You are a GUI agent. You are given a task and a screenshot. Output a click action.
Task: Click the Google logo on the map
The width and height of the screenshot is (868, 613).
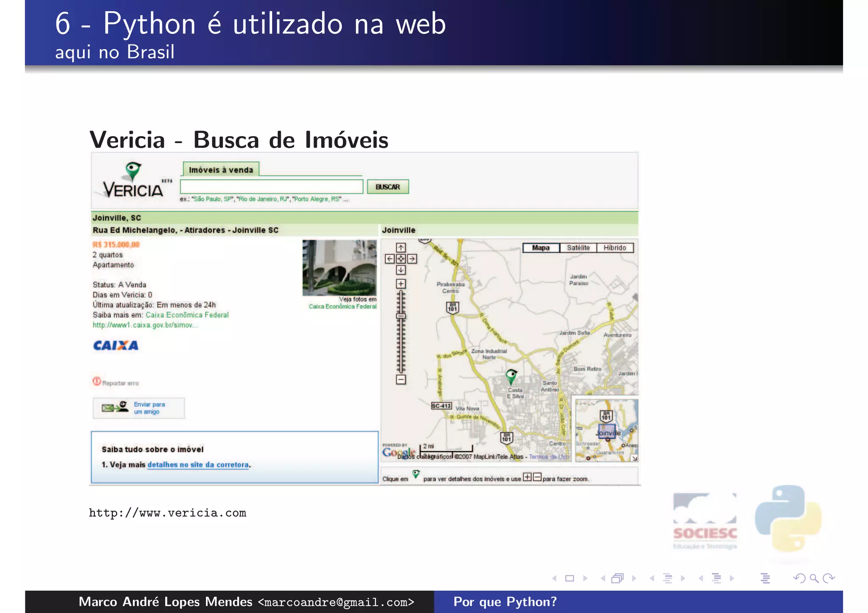point(398,452)
